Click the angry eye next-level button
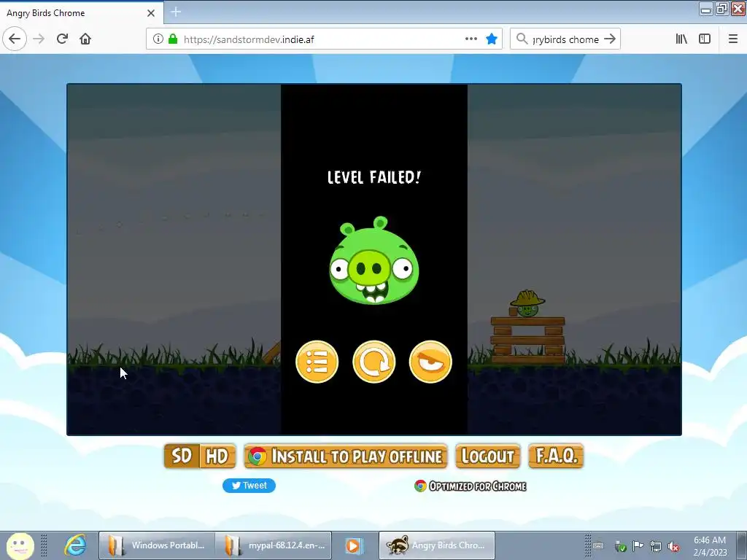 point(430,362)
